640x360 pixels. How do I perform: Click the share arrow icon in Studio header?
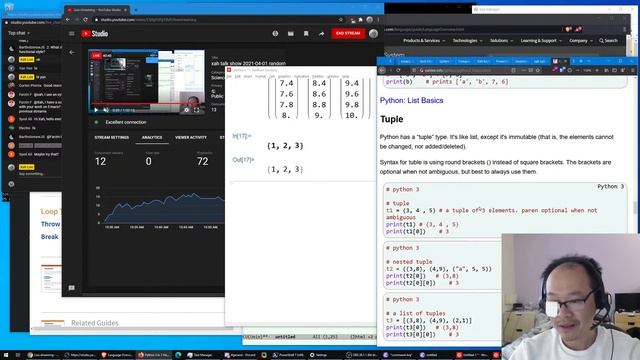click(321, 33)
